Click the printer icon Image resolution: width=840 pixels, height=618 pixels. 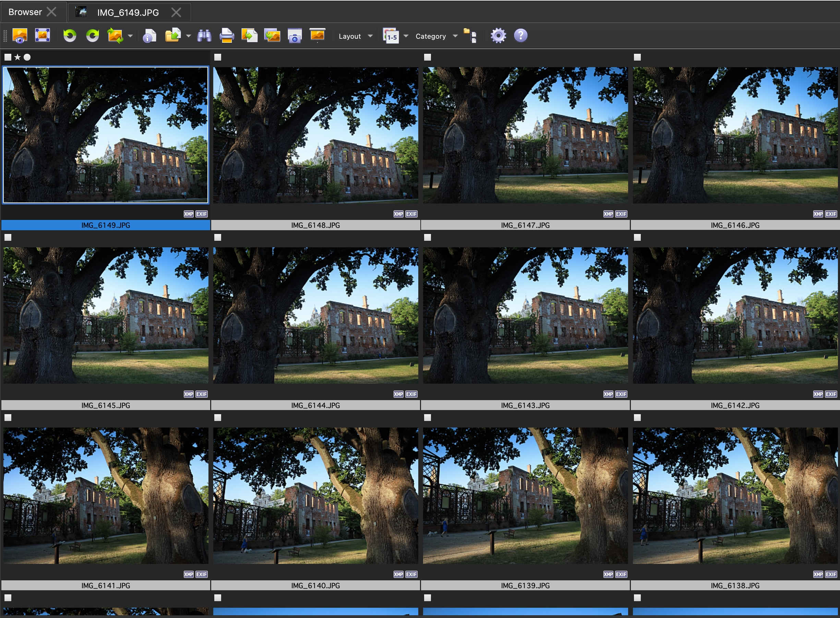[227, 36]
